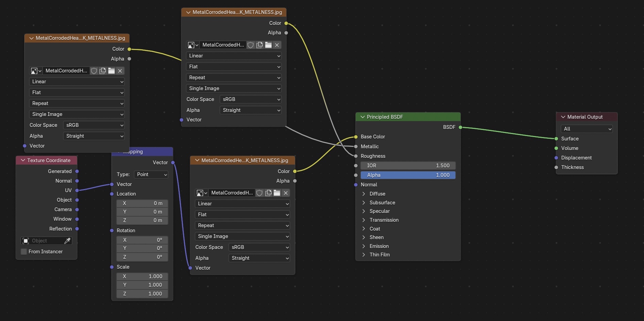Click the Scale X field in Mapping node
The image size is (644, 321).
click(x=142, y=276)
